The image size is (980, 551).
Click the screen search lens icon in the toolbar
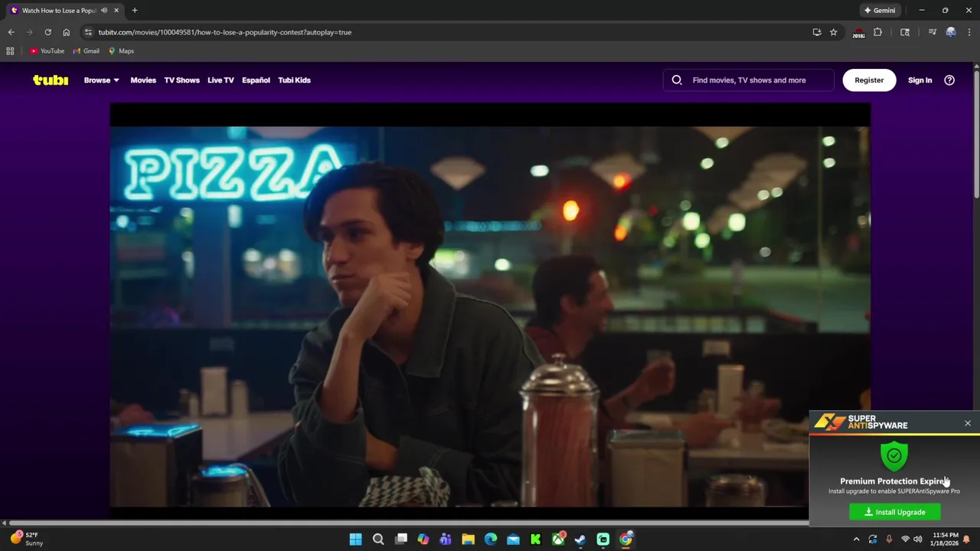(x=905, y=32)
